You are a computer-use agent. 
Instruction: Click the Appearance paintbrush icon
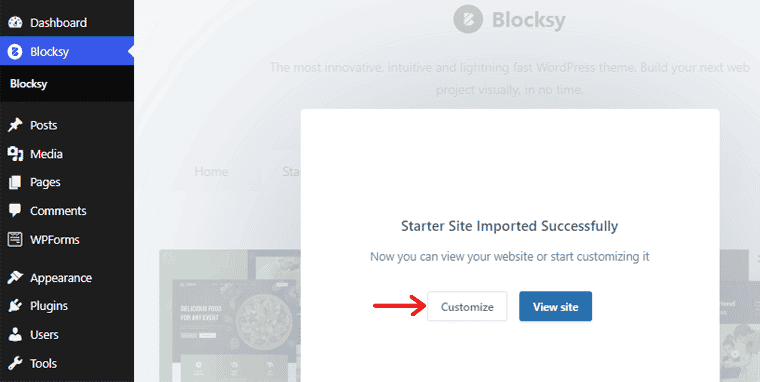tap(15, 278)
